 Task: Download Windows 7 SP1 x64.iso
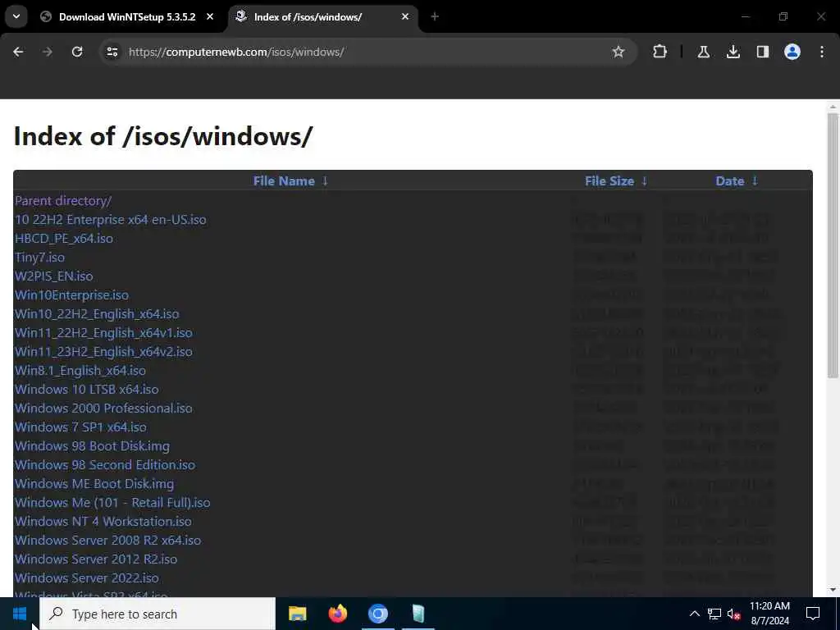coord(80,427)
